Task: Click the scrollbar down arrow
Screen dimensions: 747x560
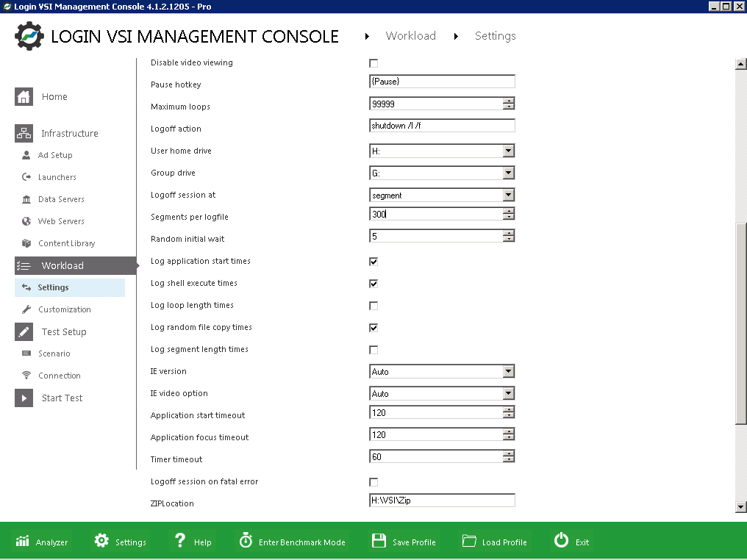Action: point(741,507)
